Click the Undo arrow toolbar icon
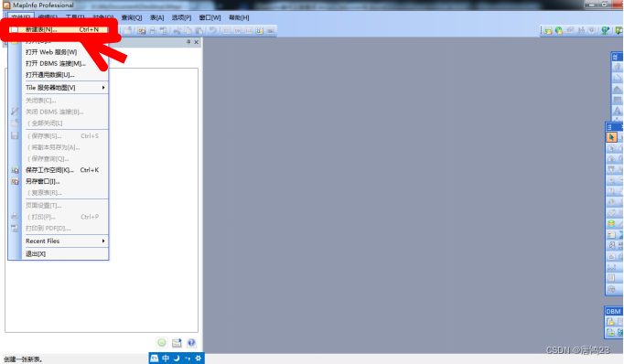The height and width of the screenshot is (364, 624). 213,30
